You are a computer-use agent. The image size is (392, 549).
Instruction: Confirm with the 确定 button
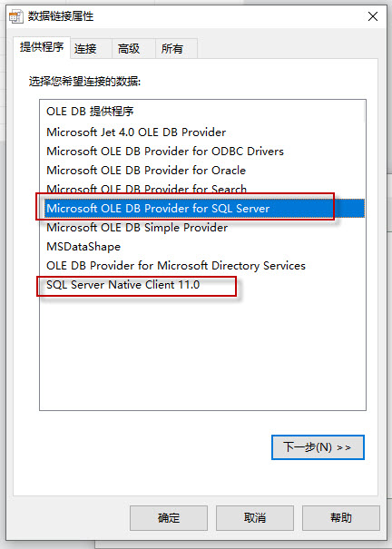[169, 518]
